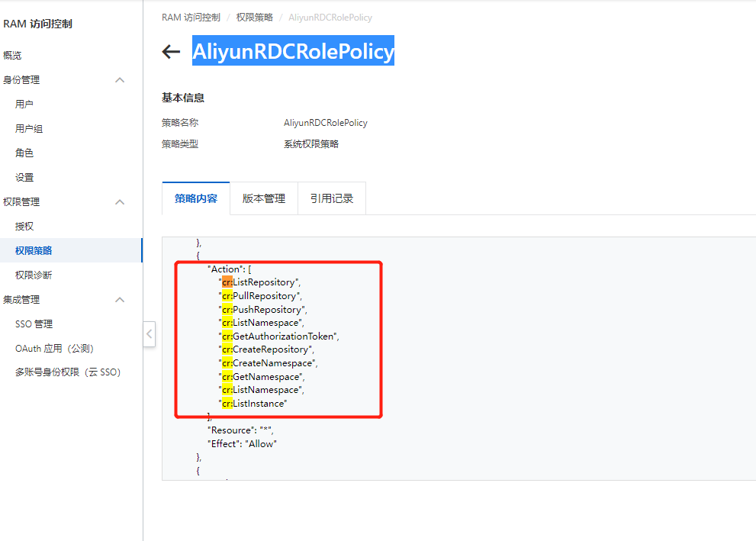Switch to the 策略内容 tab
The width and height of the screenshot is (756, 541).
(x=196, y=198)
